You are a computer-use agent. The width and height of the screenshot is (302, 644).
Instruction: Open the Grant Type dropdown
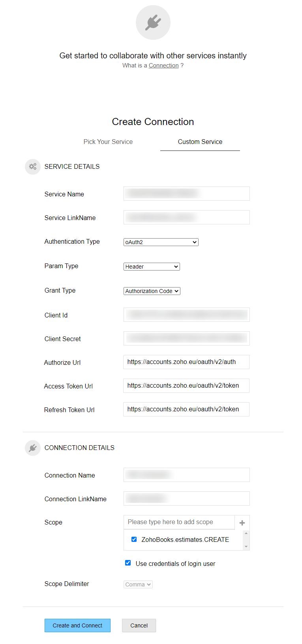click(152, 291)
